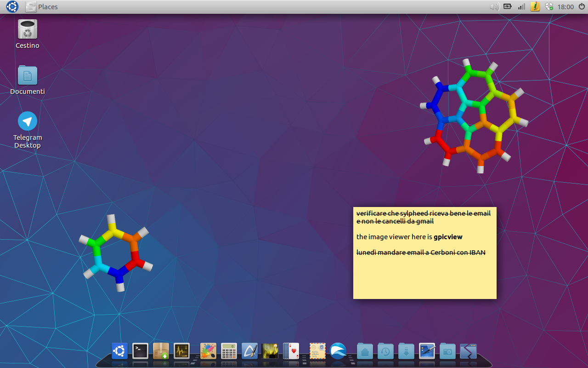Click the 18:00 clock
Image resolution: width=588 pixels, height=368 pixels.
(x=565, y=7)
